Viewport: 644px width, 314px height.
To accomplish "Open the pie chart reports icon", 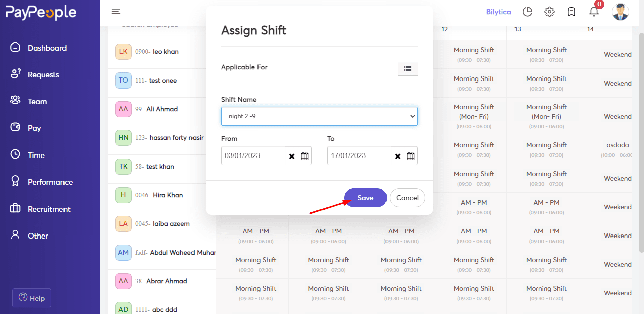I will 527,12.
